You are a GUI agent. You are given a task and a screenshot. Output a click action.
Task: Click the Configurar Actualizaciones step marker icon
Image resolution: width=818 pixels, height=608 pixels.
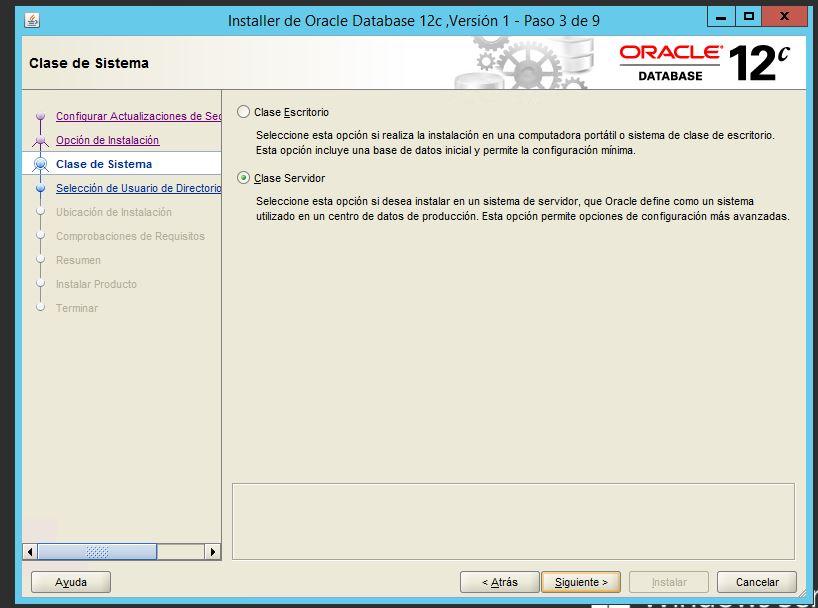pos(40,116)
